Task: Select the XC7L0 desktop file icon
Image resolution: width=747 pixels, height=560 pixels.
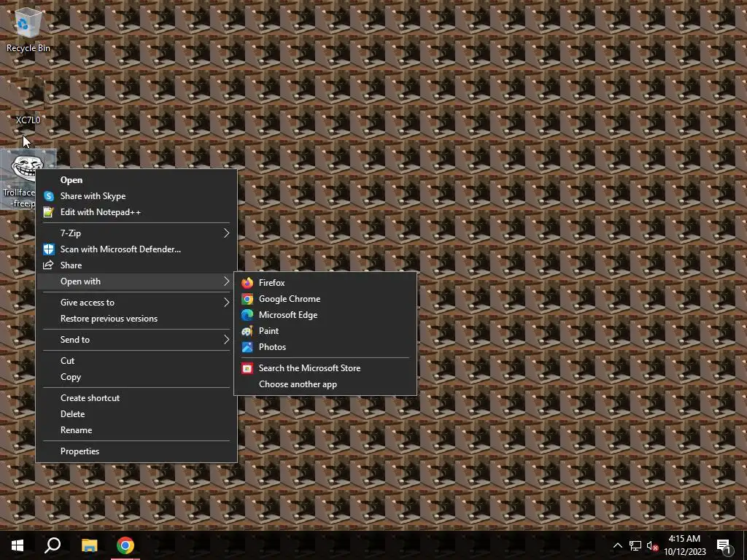Action: coord(28,101)
